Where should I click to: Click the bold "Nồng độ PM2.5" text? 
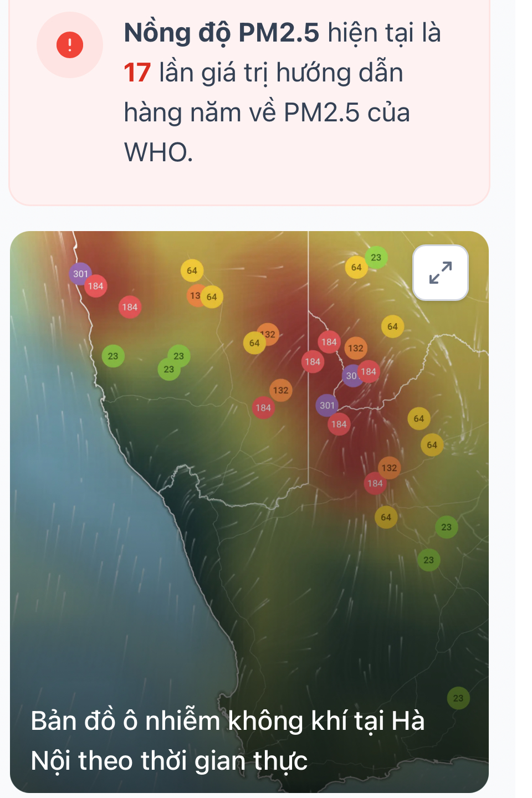[x=221, y=33]
